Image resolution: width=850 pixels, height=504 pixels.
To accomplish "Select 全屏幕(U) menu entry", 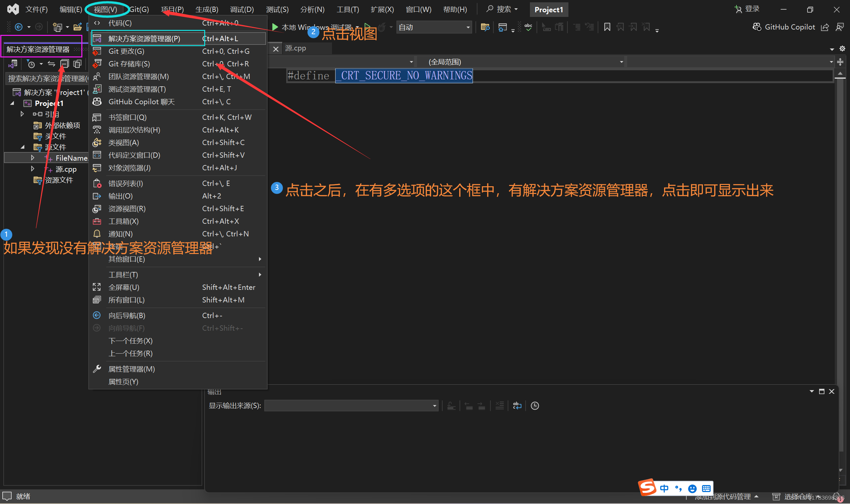I will [178, 287].
